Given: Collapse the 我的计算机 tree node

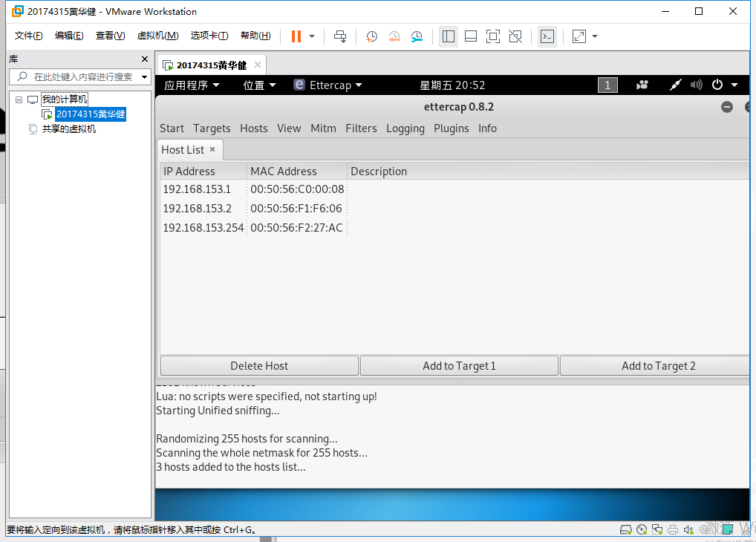Looking at the screenshot, I should pyautogui.click(x=19, y=99).
